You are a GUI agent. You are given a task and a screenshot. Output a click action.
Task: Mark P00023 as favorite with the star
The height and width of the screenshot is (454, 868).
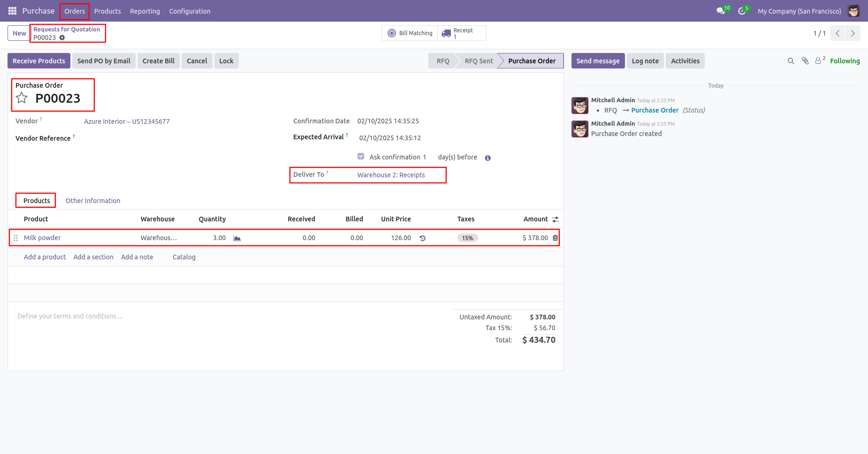pyautogui.click(x=22, y=98)
